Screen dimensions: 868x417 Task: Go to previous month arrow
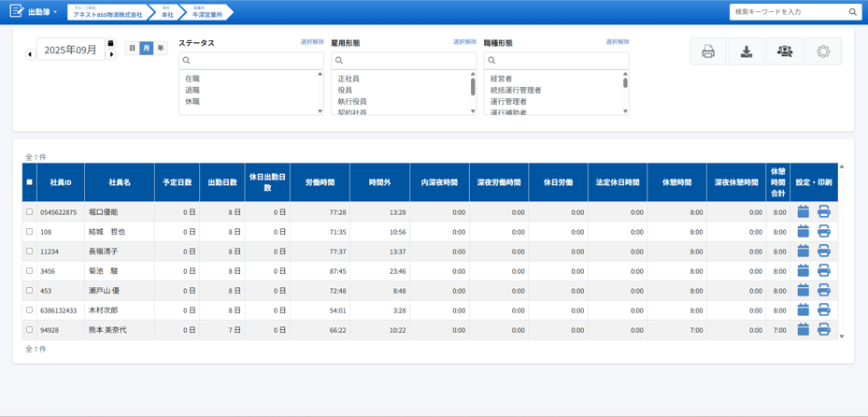(31, 54)
